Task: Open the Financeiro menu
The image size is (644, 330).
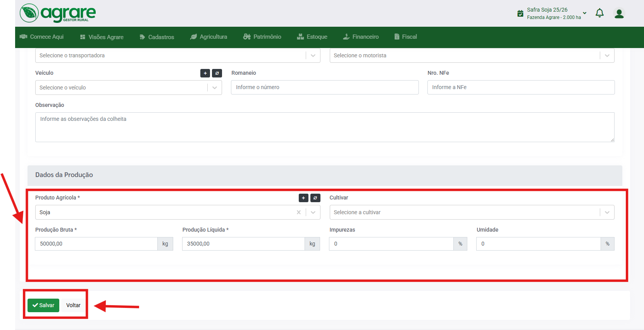Action: point(361,37)
